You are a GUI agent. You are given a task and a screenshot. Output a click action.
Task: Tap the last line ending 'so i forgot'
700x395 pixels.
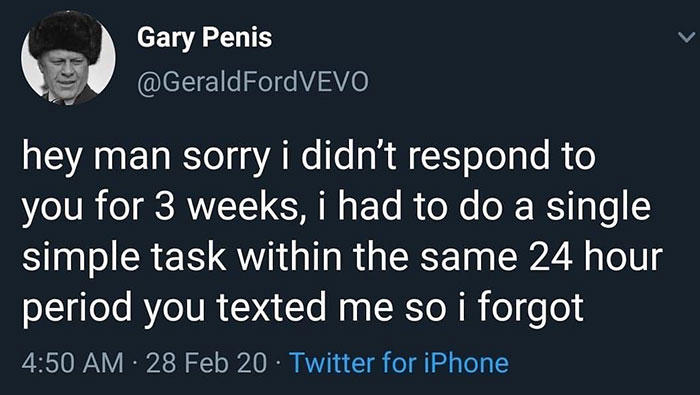pyautogui.click(x=303, y=308)
